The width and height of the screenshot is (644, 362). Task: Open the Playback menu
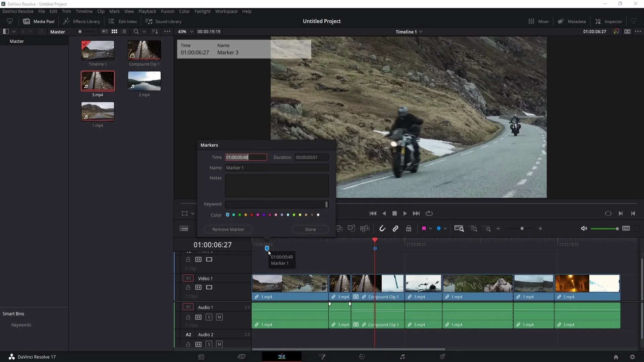coord(147,11)
